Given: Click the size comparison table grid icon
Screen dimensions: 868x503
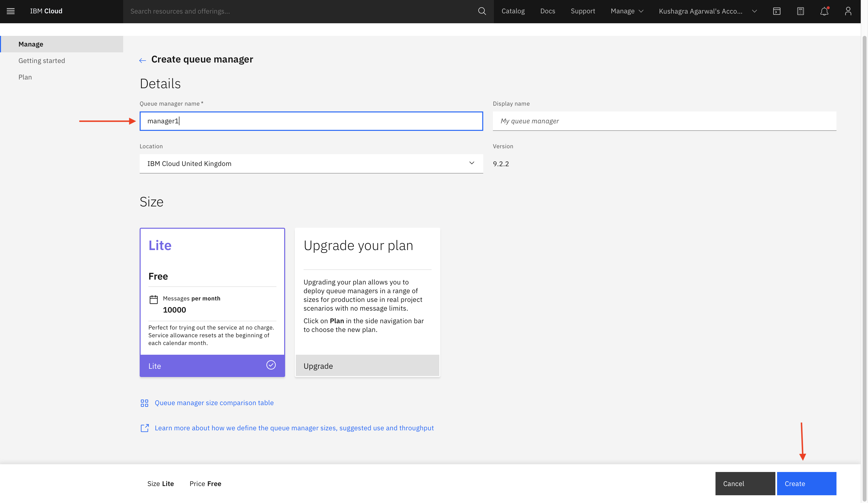Looking at the screenshot, I should coord(144,403).
